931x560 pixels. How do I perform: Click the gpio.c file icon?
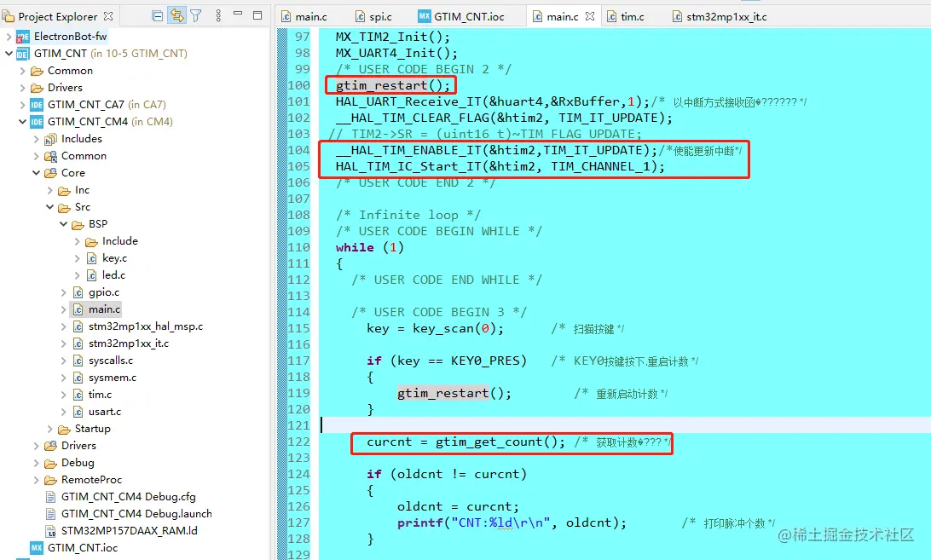pyautogui.click(x=78, y=292)
